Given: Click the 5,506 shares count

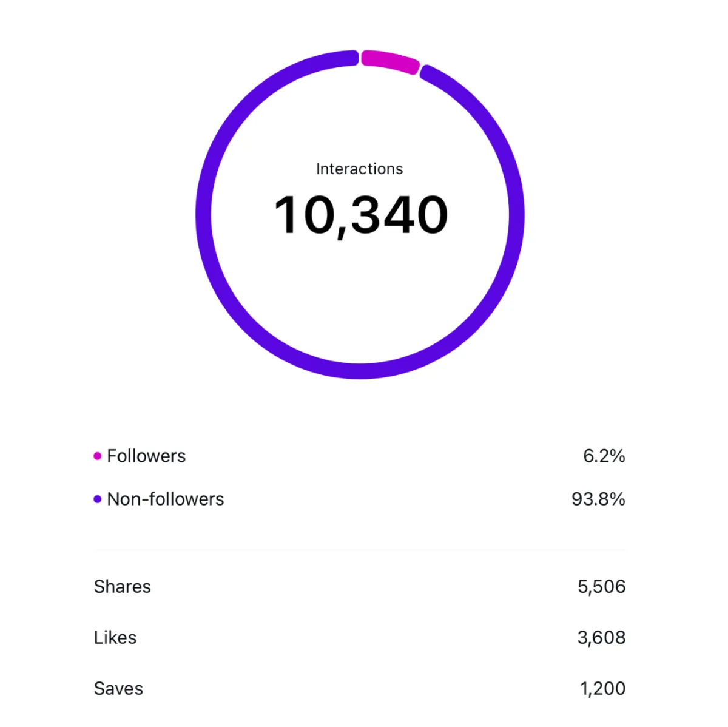Looking at the screenshot, I should click(601, 586).
